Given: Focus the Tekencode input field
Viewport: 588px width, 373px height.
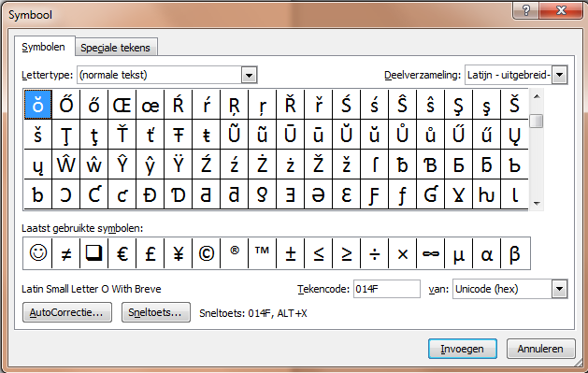Looking at the screenshot, I should point(387,289).
